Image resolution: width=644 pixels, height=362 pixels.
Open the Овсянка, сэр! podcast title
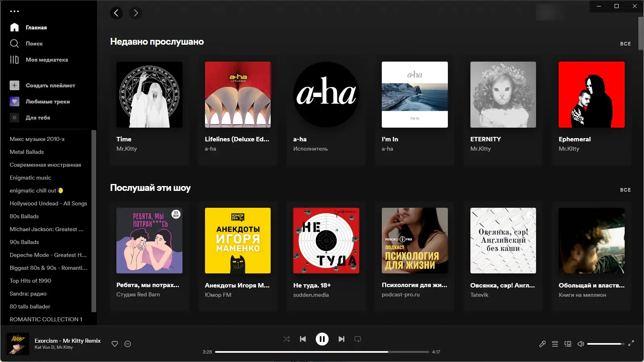(503, 285)
